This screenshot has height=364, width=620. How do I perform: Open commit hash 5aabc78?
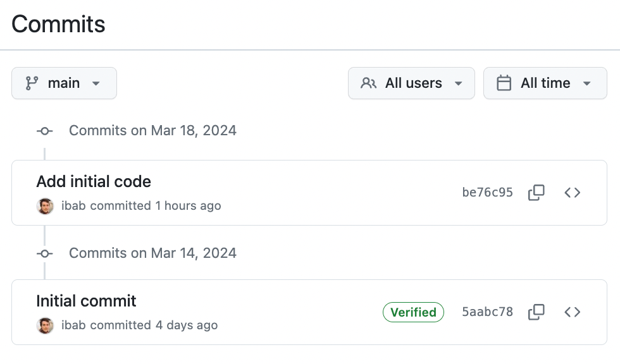click(487, 312)
